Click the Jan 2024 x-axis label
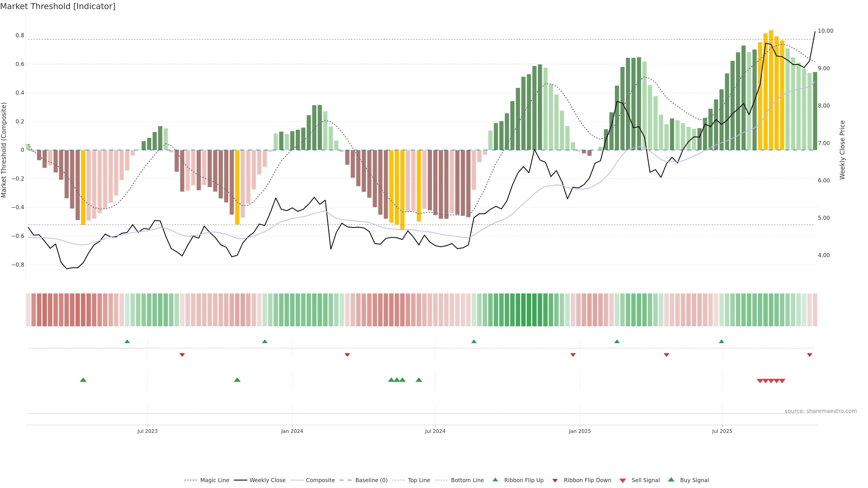Viewport: 868px width, 488px height. tap(292, 431)
